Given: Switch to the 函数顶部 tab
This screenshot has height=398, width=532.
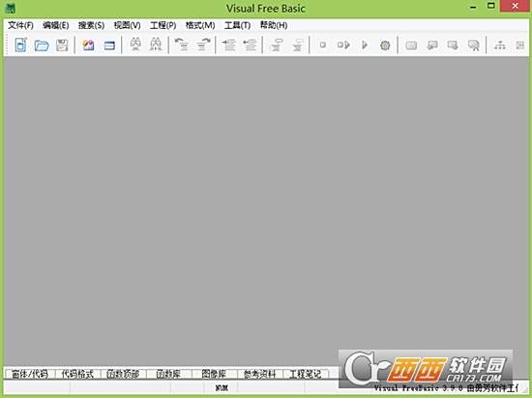Looking at the screenshot, I should [123, 374].
